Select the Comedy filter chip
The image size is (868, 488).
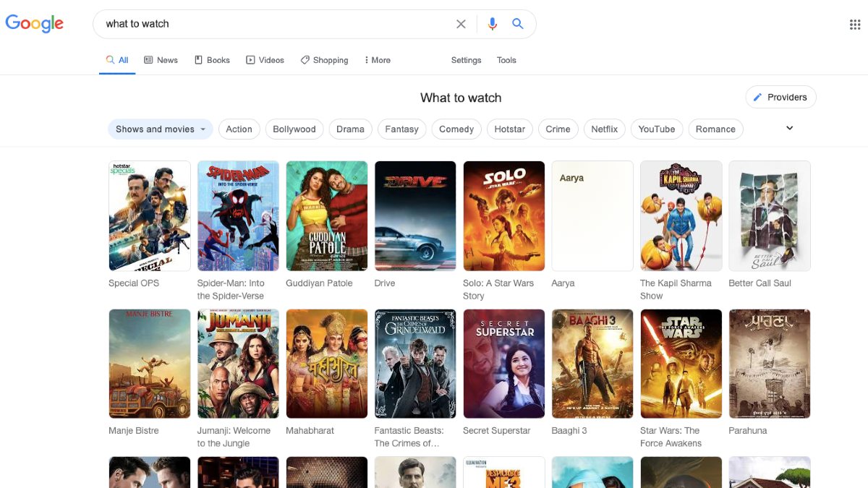coord(456,129)
